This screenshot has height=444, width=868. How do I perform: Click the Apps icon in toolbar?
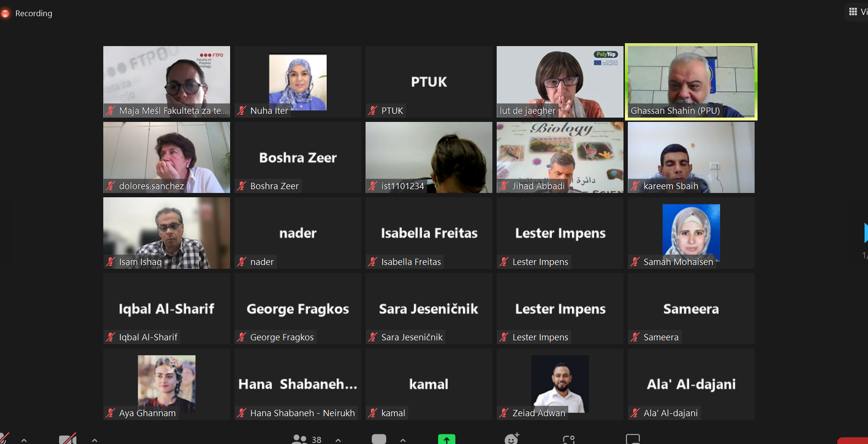[569, 439]
